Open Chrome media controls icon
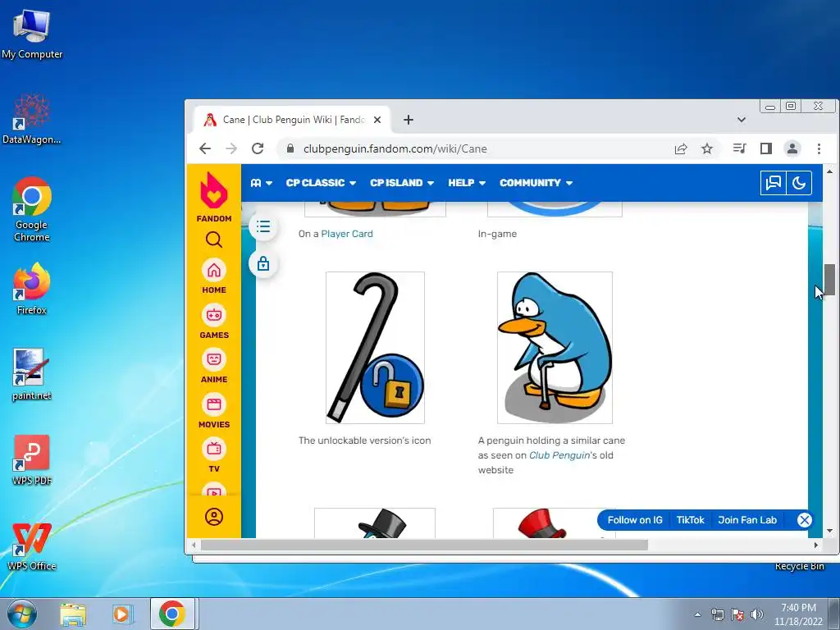Screen dimensions: 840x630 point(739,148)
